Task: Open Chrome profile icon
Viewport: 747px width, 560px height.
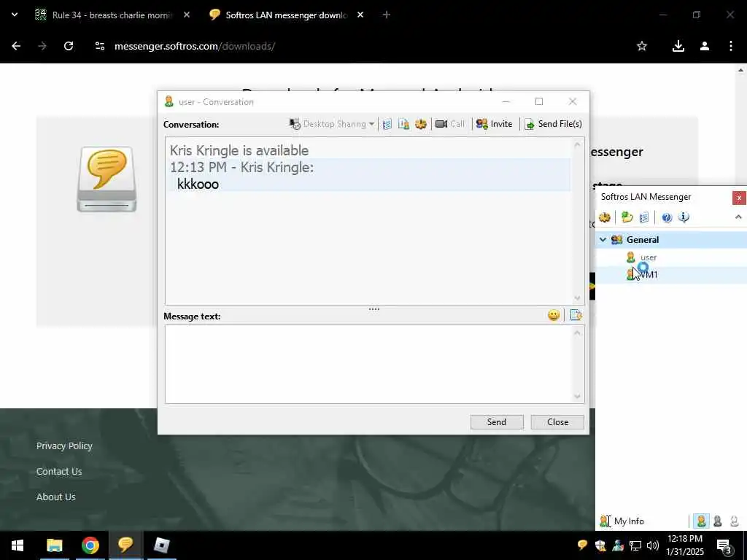Action: [x=705, y=46]
